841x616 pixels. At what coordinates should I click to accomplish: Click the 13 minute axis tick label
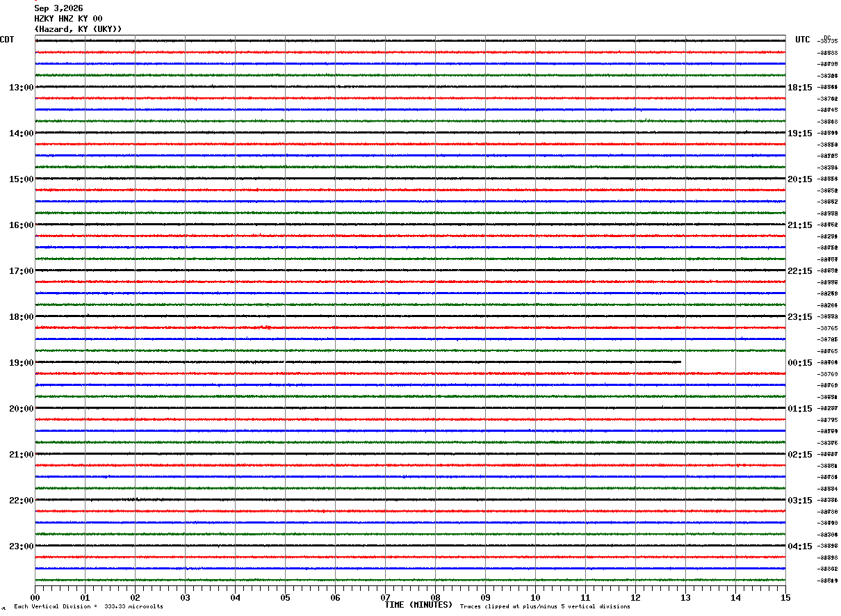685,597
